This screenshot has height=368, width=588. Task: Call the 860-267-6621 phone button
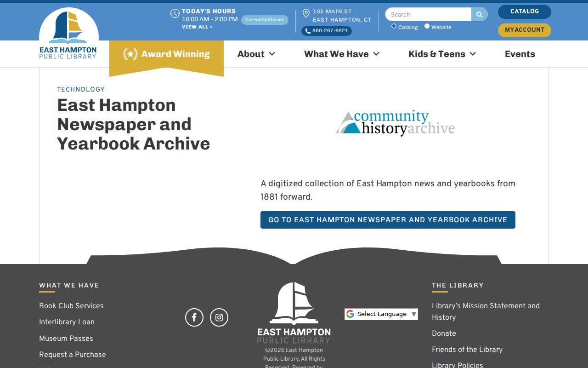point(327,31)
